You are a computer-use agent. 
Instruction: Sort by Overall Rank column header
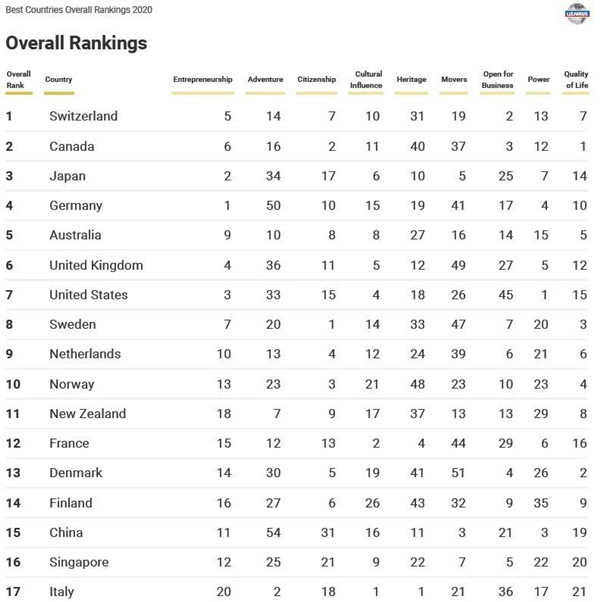(18, 79)
